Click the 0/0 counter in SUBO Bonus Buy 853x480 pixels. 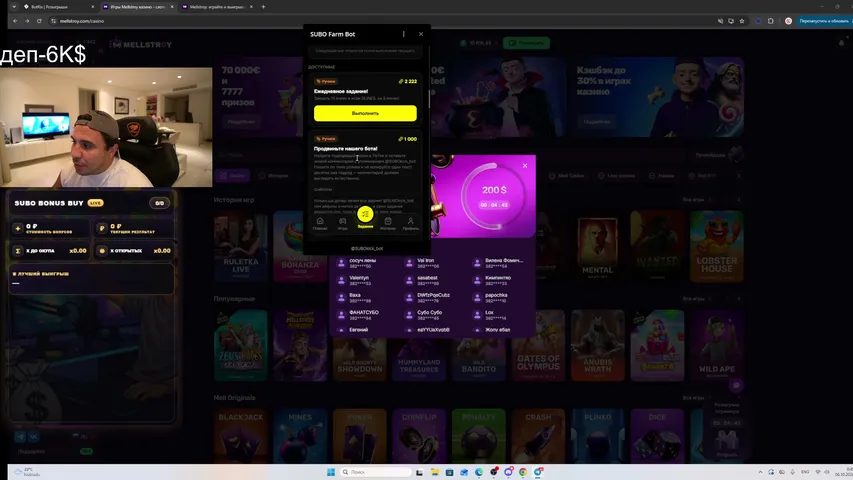159,203
